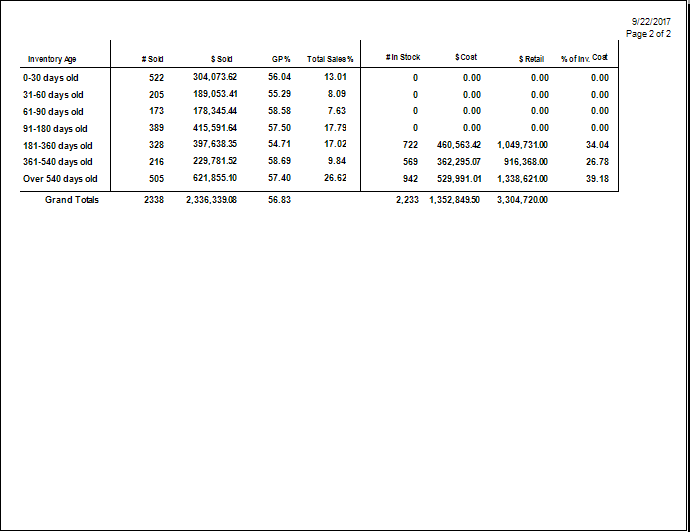Click the 61-90 days old row label
Viewport: 690px width, 532px height.
[55, 111]
